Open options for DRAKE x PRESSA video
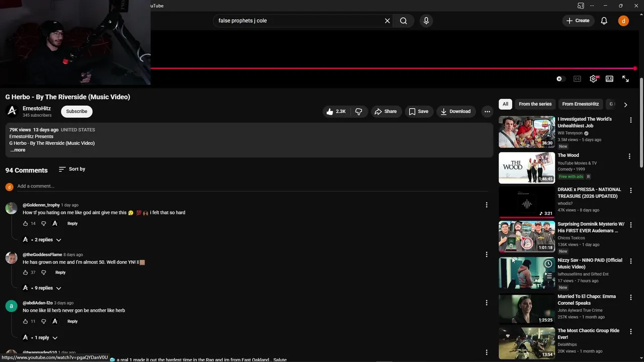The image size is (644, 362). click(630, 191)
